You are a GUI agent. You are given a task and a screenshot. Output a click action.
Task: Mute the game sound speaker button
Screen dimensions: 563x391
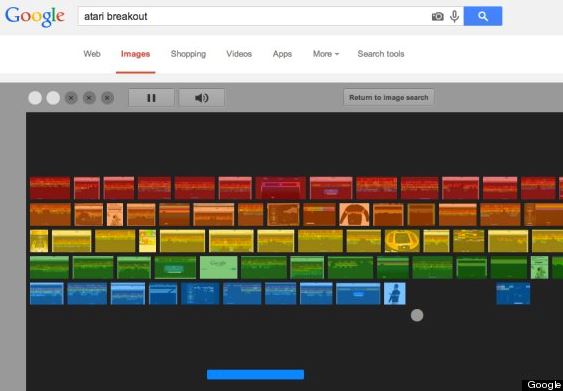202,98
